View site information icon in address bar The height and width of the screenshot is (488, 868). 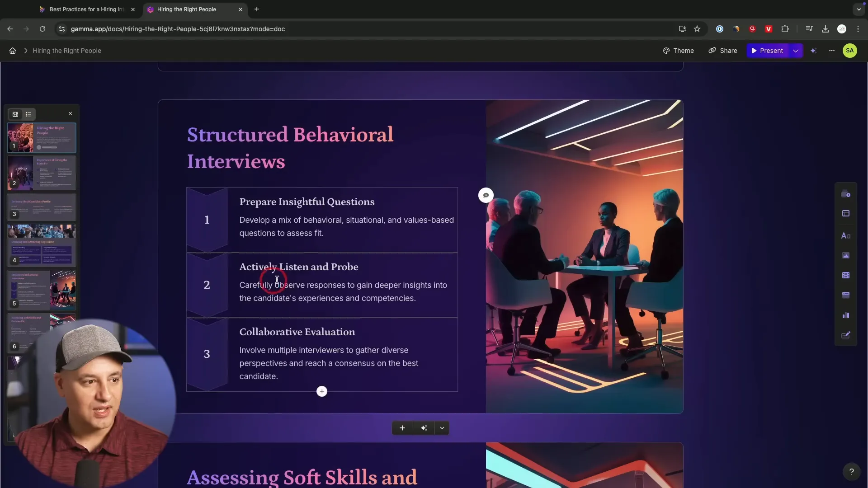[62, 29]
